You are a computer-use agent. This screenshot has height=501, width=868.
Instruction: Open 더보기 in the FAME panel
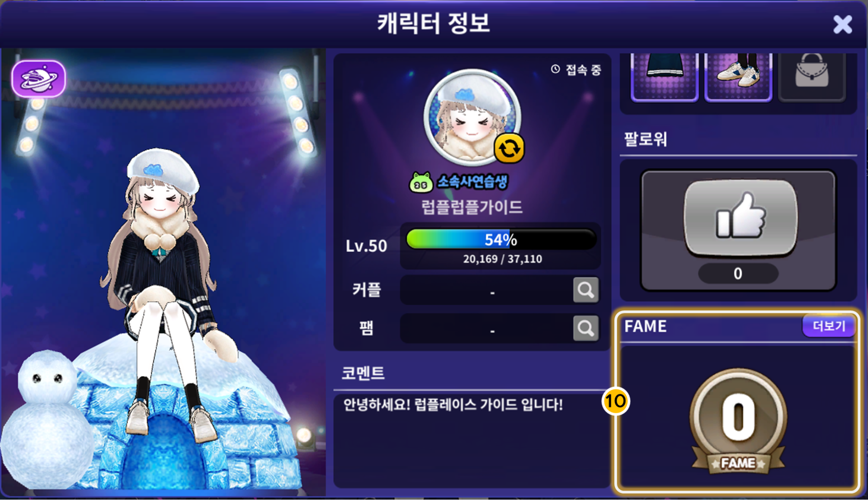click(x=829, y=326)
